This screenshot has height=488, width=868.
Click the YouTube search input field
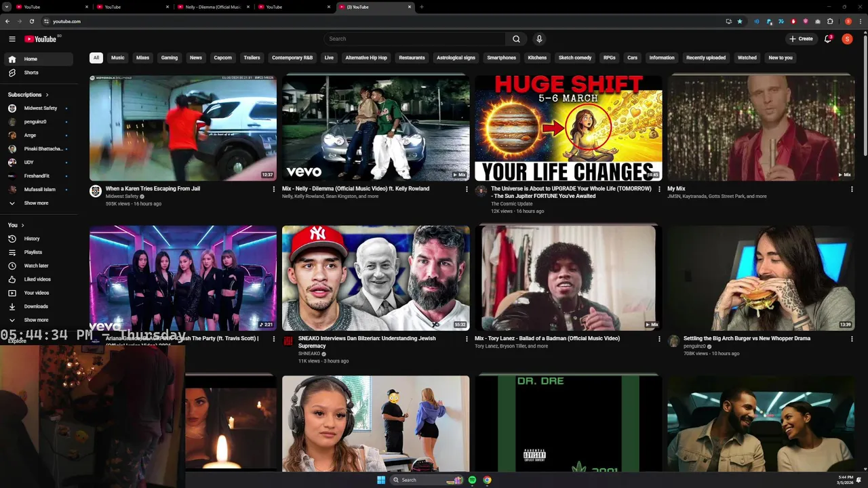414,39
